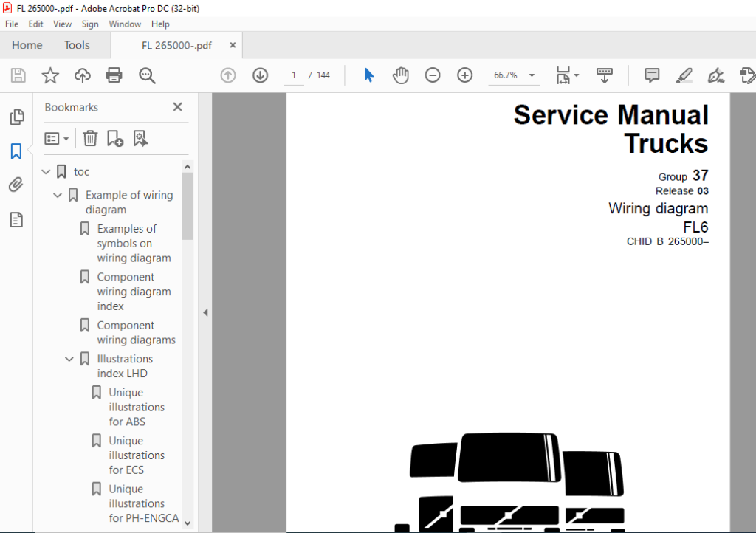This screenshot has width=756, height=533.
Task: Activate the hand pan tool
Action: 401,75
